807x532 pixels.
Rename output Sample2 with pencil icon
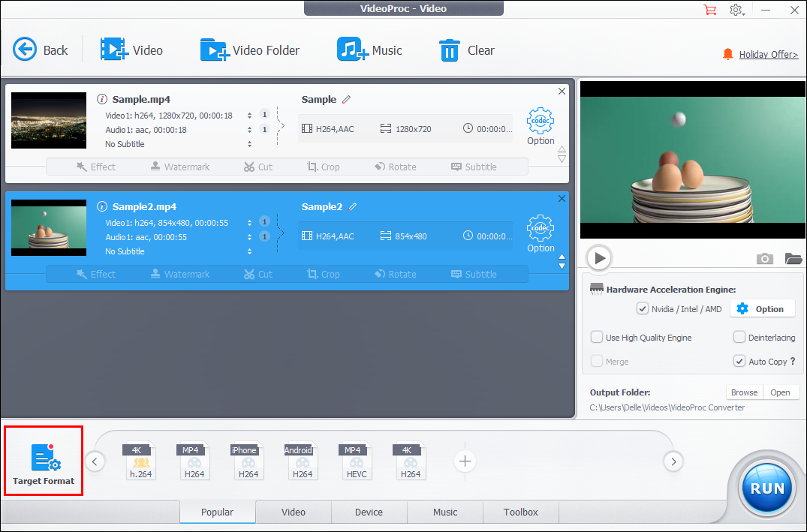pos(353,206)
